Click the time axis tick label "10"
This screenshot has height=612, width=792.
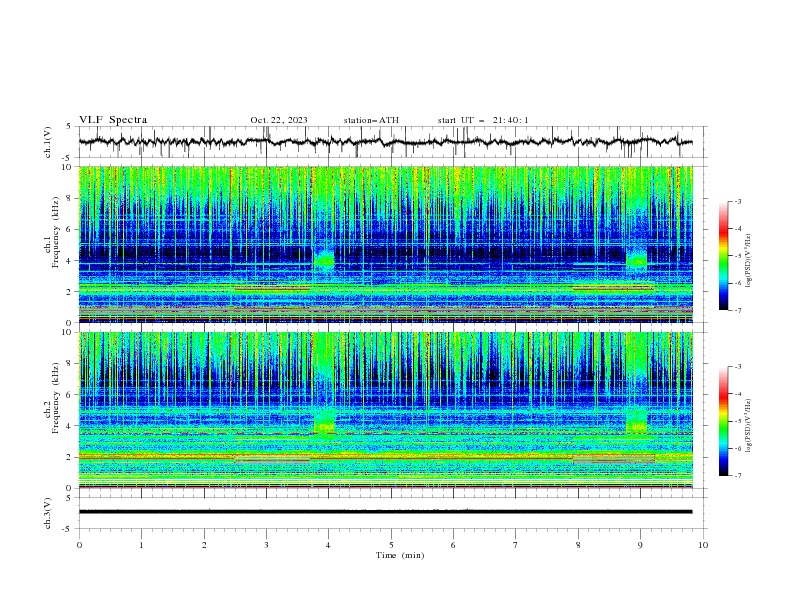tap(703, 545)
